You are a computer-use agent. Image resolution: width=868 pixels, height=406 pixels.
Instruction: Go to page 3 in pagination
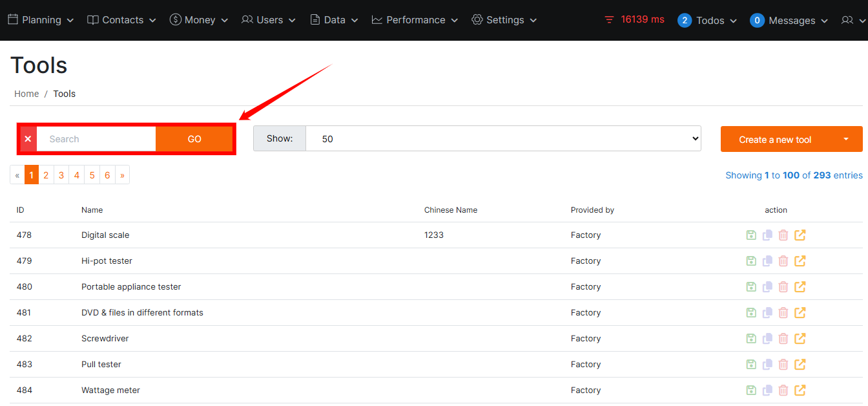coord(61,175)
